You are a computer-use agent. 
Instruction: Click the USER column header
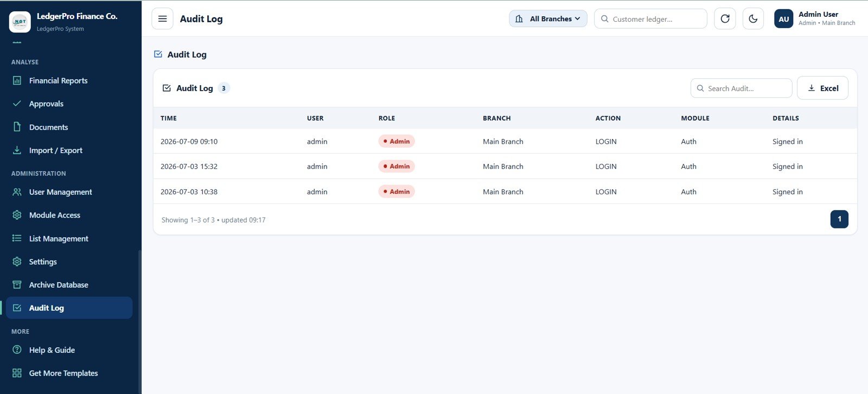pos(315,118)
